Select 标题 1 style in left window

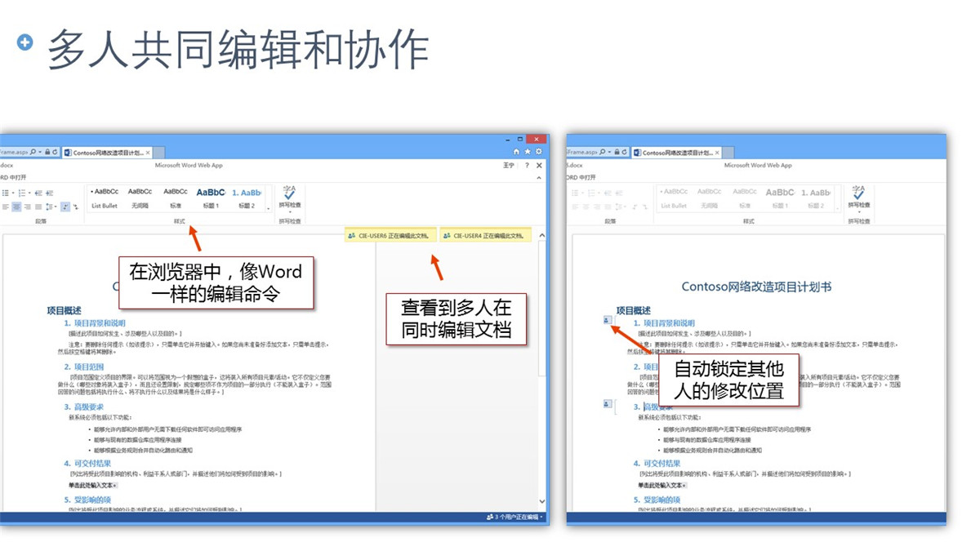point(210,198)
